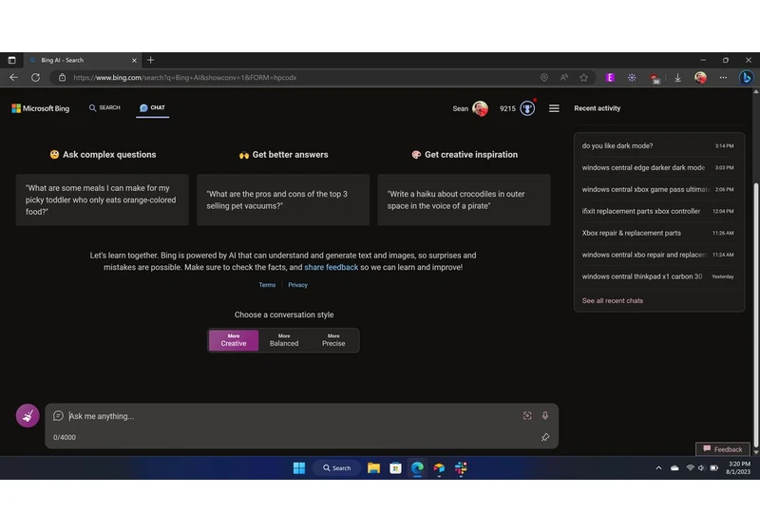
Task: Open Edge Settings and more ellipsis
Action: [723, 78]
